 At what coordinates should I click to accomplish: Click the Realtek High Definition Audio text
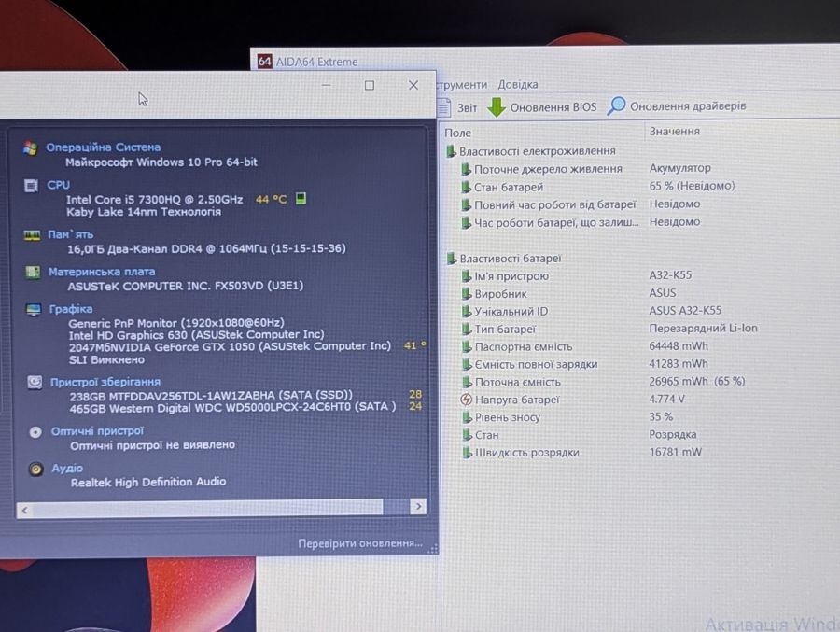[x=147, y=482]
